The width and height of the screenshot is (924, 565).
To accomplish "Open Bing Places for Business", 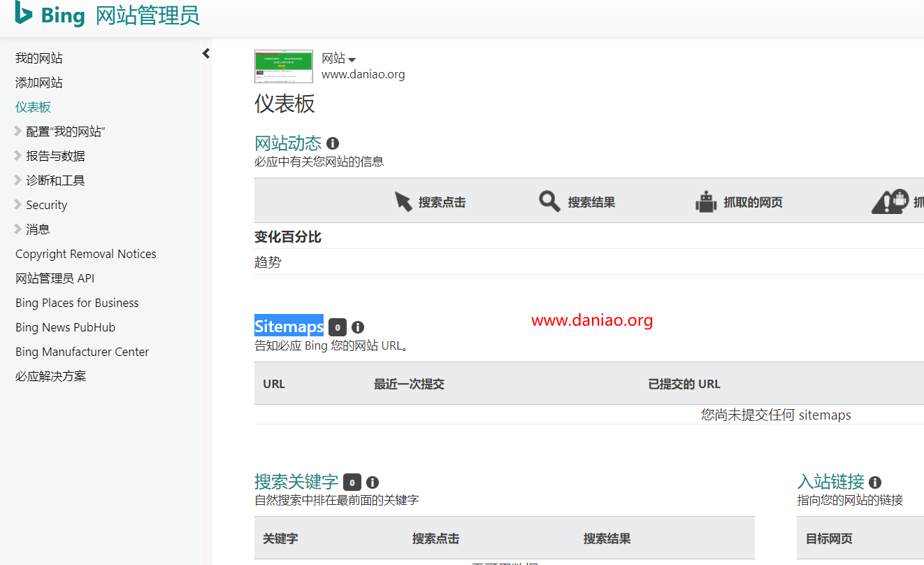I will tap(77, 303).
